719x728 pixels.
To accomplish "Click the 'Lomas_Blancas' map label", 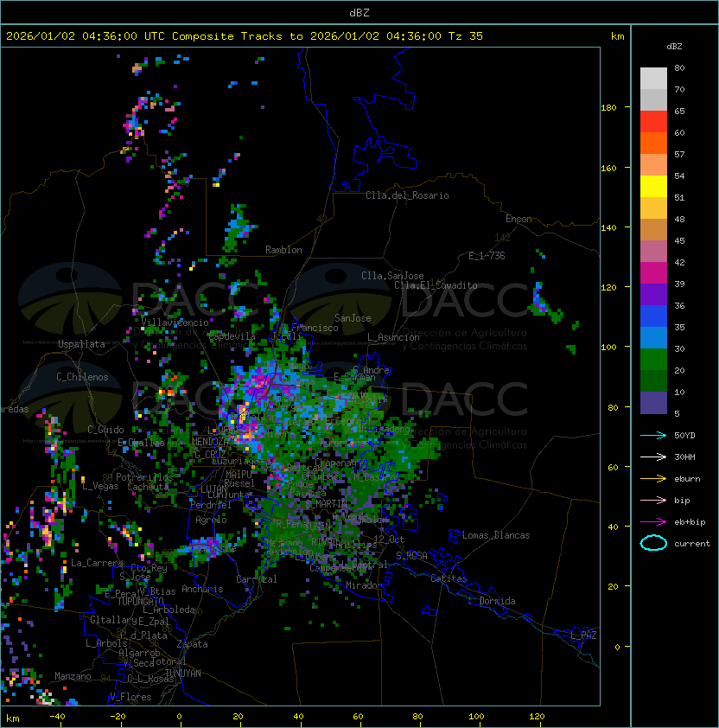I will pyautogui.click(x=496, y=535).
